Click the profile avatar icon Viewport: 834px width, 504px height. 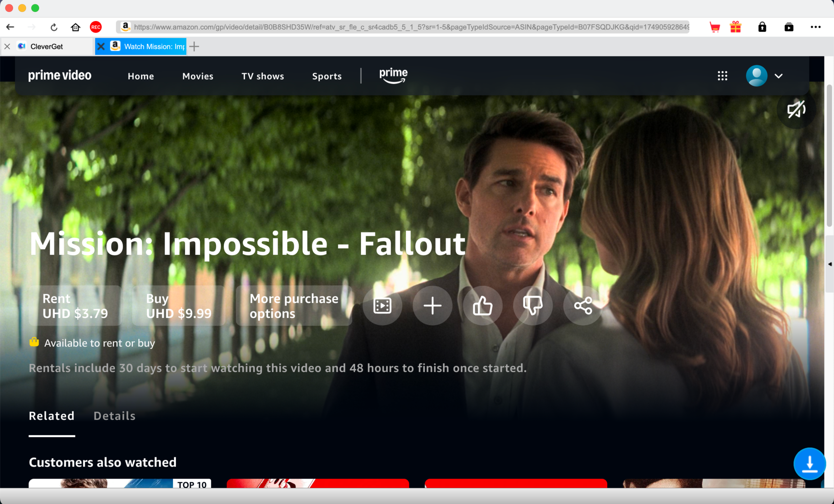click(756, 76)
